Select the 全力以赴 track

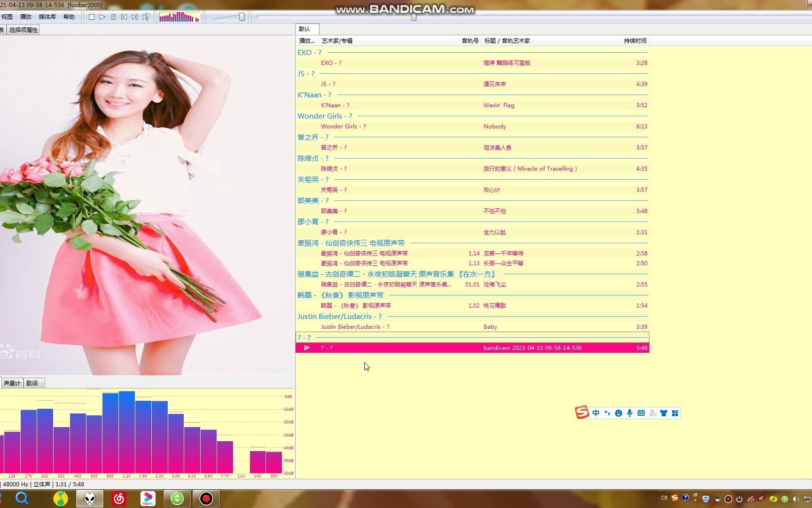coord(472,232)
